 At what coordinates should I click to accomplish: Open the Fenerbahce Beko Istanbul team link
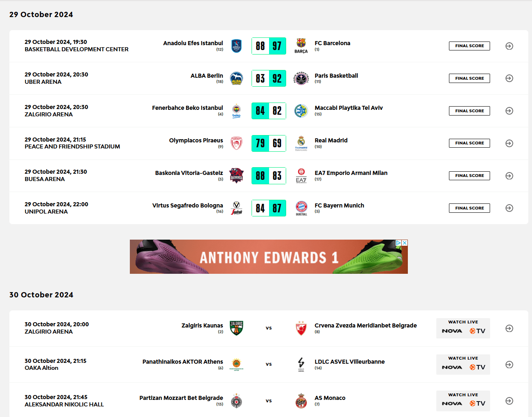187,108
